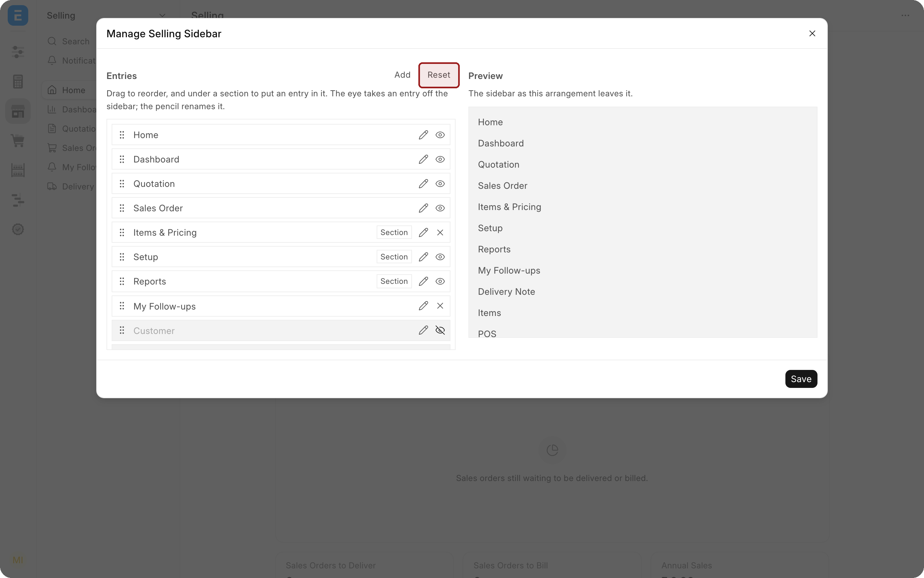The image size is (924, 578).
Task: Toggle visibility of the Dashboard entry
Action: tap(440, 159)
